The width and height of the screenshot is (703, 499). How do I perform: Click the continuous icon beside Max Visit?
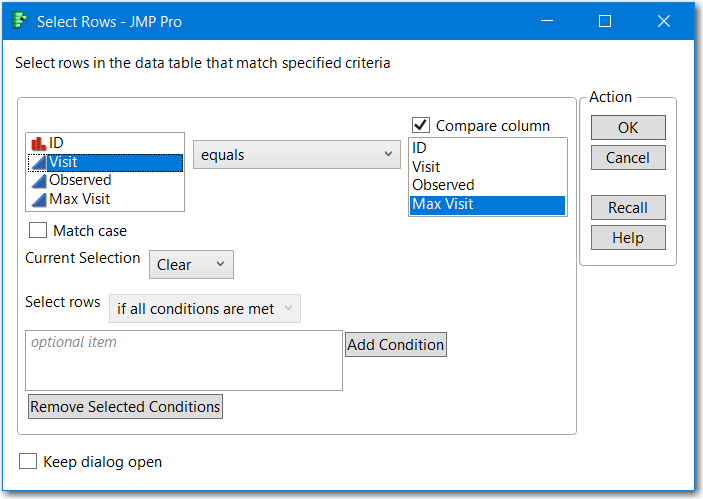(x=39, y=199)
